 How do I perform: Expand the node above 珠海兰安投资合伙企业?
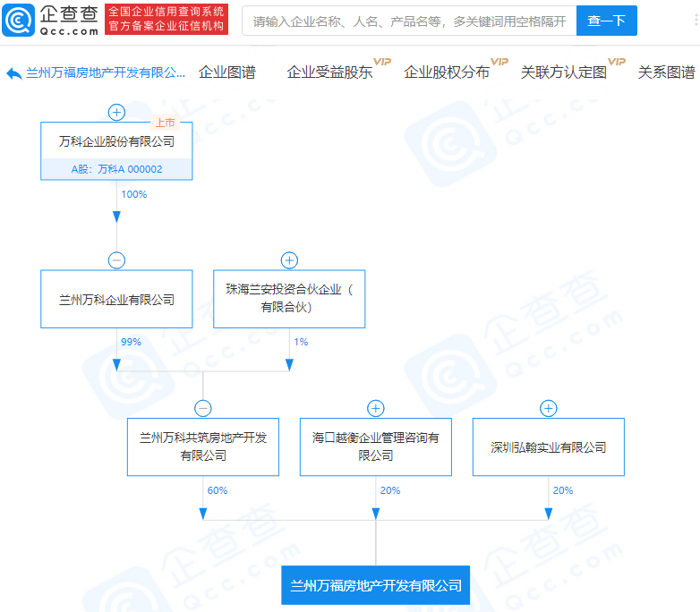coord(289,260)
